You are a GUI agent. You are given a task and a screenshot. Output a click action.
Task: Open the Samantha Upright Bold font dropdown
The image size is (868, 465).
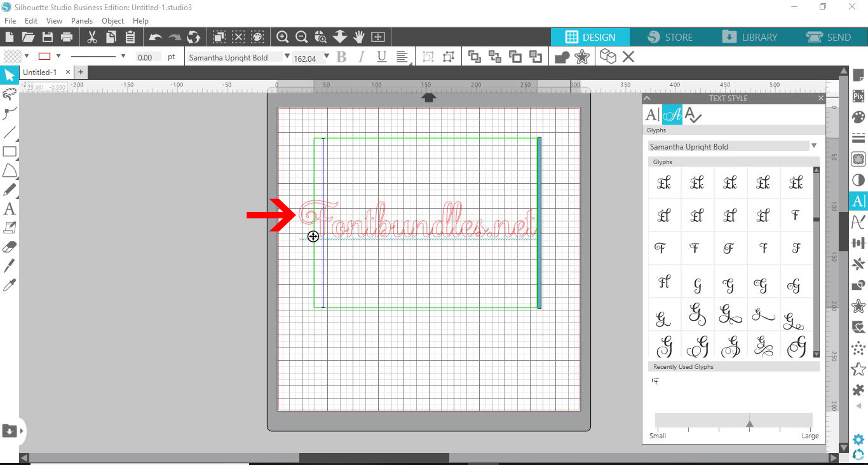point(287,57)
